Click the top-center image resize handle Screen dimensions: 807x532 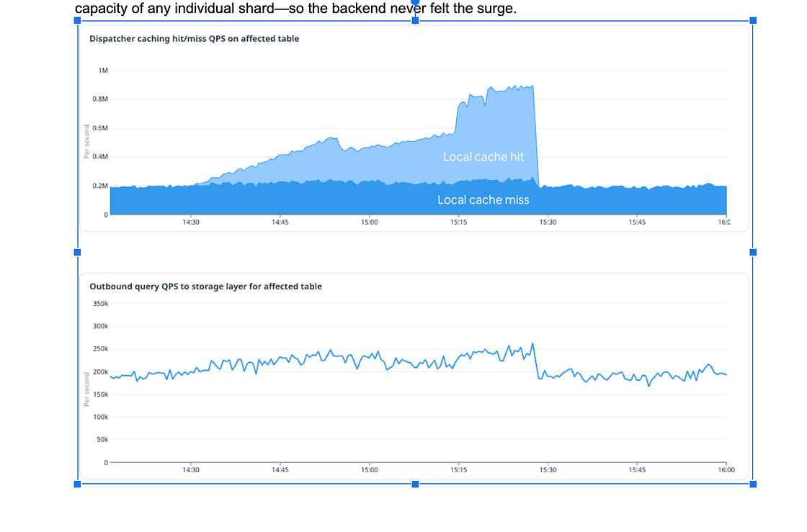(x=415, y=21)
